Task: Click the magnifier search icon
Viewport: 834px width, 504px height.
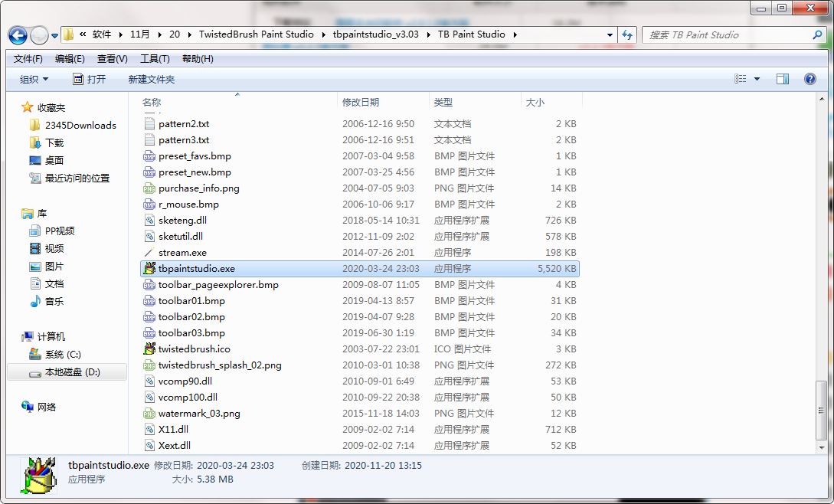Action: tap(817, 34)
